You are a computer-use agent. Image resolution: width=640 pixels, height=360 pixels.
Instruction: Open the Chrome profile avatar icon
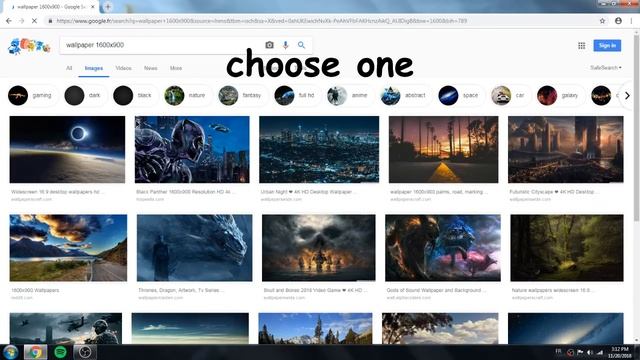tap(618, 21)
